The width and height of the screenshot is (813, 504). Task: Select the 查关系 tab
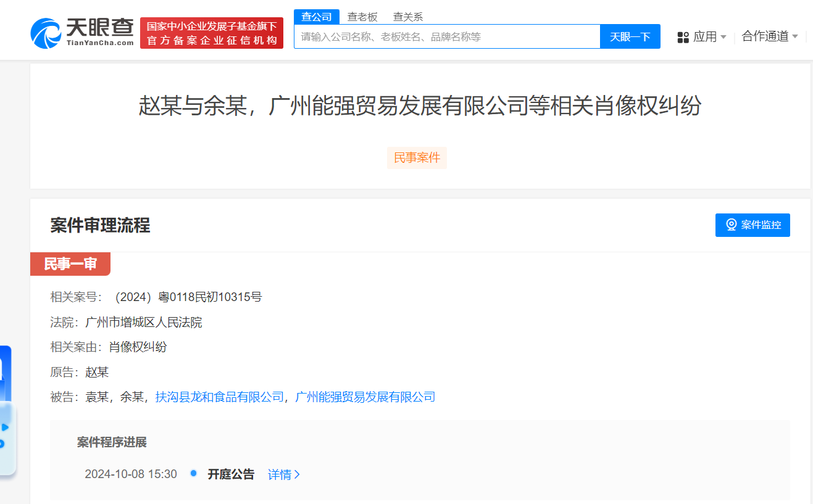coord(407,17)
